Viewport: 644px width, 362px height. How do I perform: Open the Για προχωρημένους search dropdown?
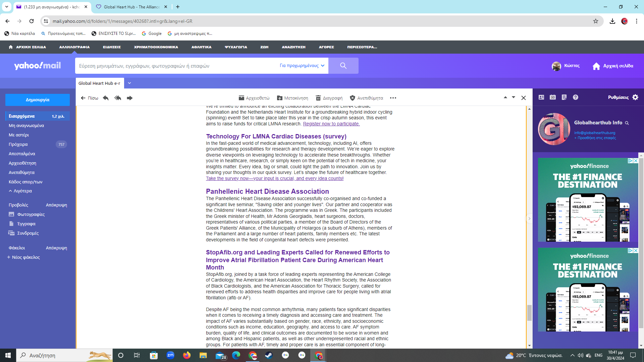[302, 66]
